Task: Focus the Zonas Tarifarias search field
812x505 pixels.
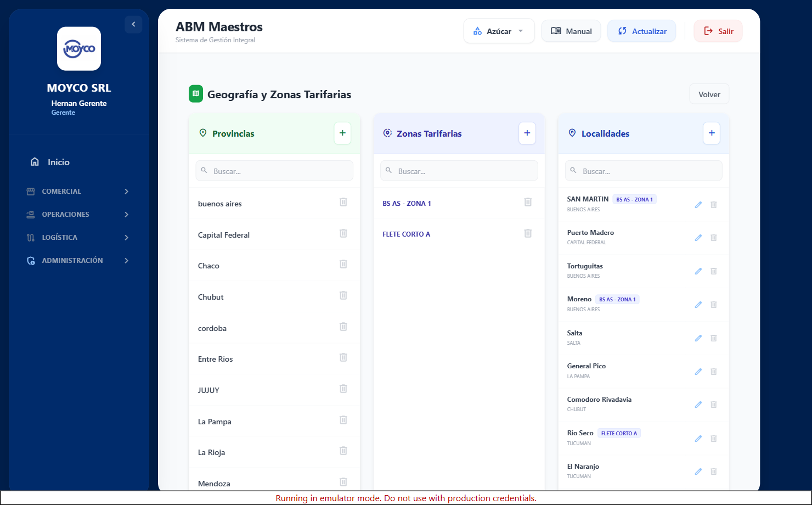Action: 459,171
